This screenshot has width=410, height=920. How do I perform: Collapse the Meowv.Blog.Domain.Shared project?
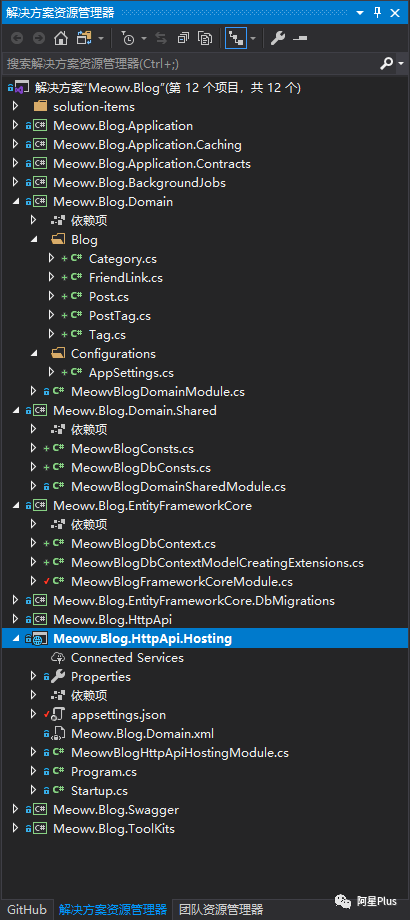point(15,411)
